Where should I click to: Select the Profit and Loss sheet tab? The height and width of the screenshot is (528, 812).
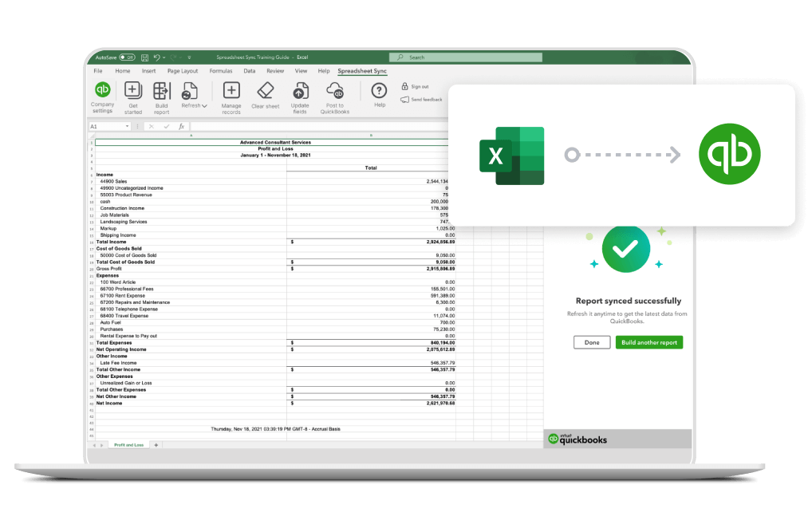(129, 445)
